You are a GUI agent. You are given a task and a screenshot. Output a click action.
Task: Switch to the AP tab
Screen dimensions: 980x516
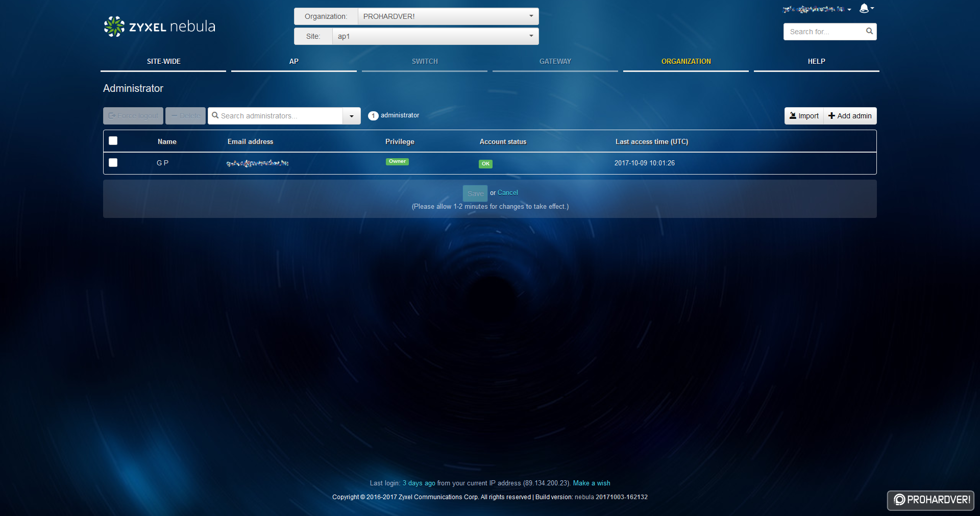[x=294, y=62]
